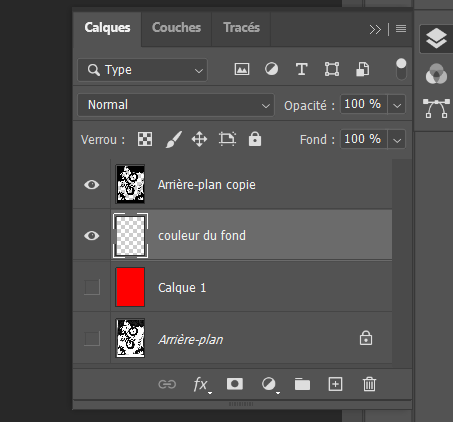Viewport: 453px width, 422px height.
Task: Expand the Opacité slider arrow
Action: point(397,105)
